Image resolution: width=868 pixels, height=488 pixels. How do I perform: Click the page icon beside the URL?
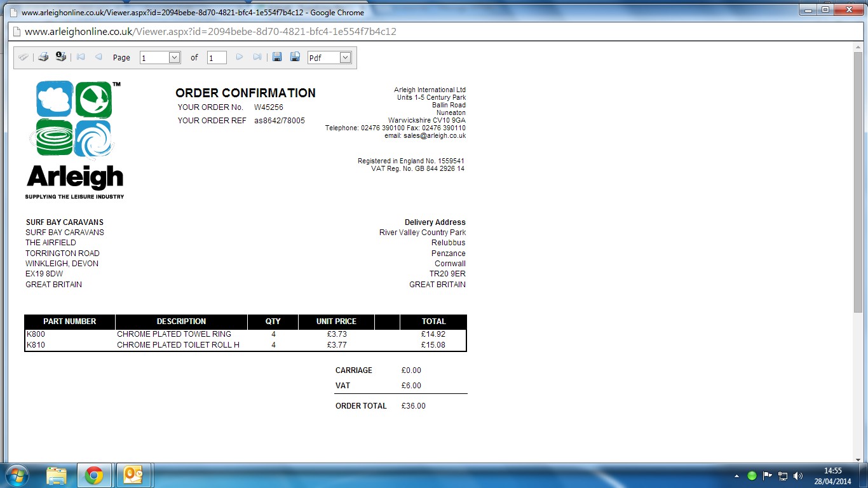[x=16, y=31]
